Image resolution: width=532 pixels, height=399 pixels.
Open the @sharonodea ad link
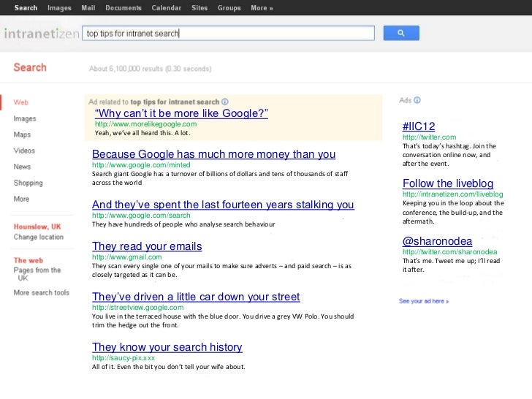tap(437, 241)
